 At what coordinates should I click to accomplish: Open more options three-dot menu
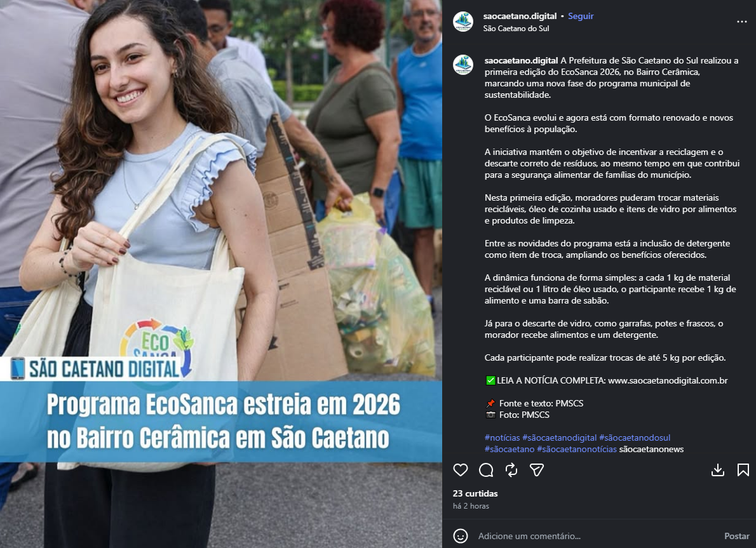(x=741, y=22)
